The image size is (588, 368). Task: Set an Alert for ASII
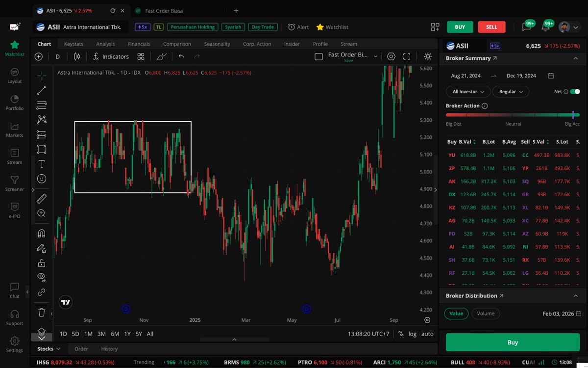pyautogui.click(x=298, y=27)
